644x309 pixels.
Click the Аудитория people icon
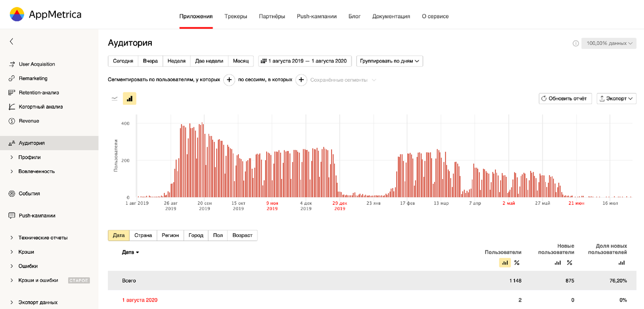pyautogui.click(x=12, y=143)
